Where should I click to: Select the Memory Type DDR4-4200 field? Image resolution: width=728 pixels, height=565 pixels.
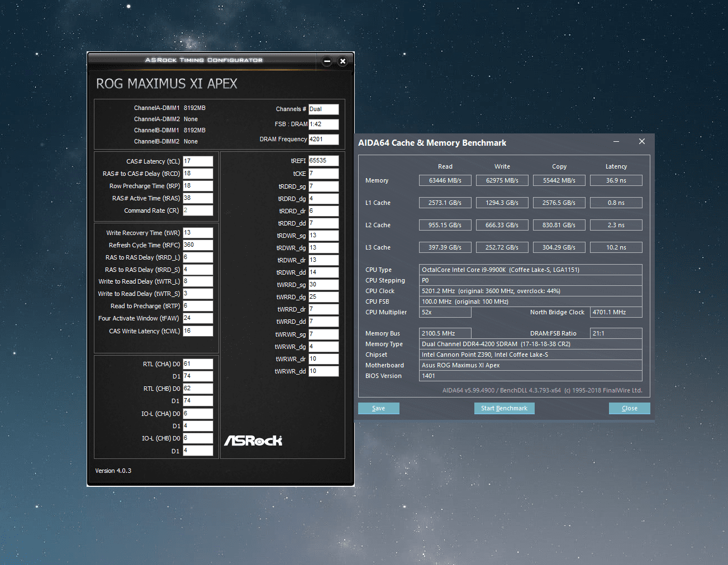point(531,344)
